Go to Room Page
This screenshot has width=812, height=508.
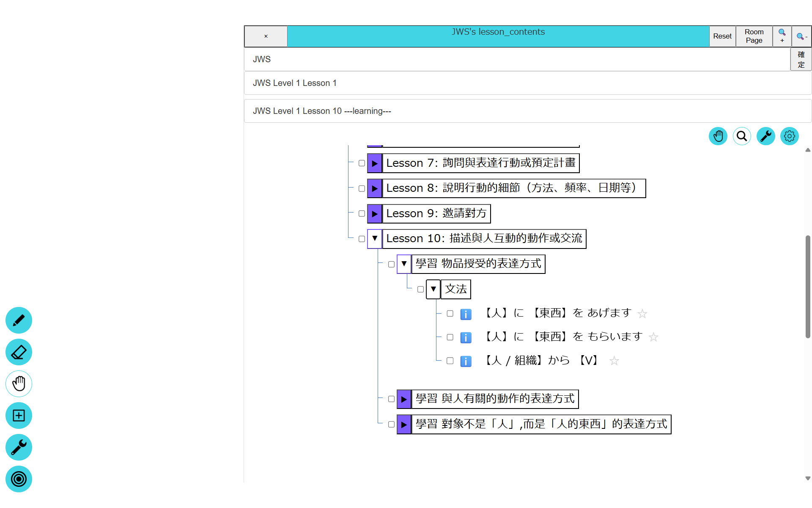click(754, 36)
